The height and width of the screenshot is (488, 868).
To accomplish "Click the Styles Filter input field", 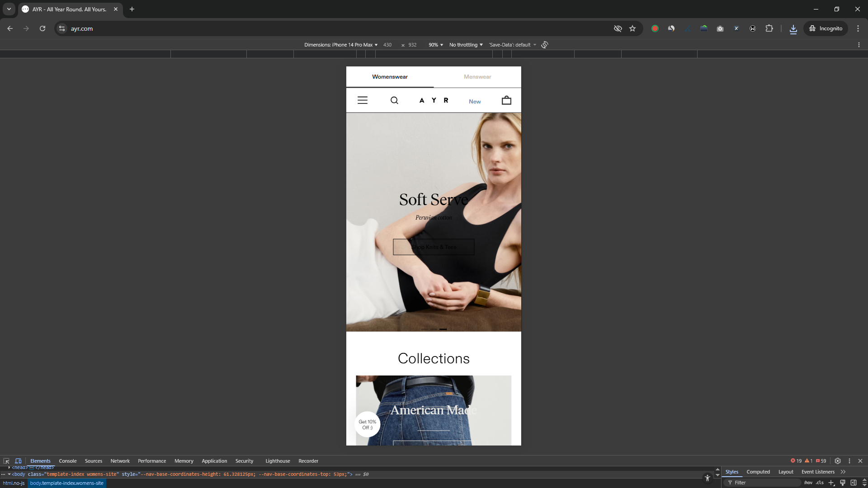I will [x=764, y=483].
